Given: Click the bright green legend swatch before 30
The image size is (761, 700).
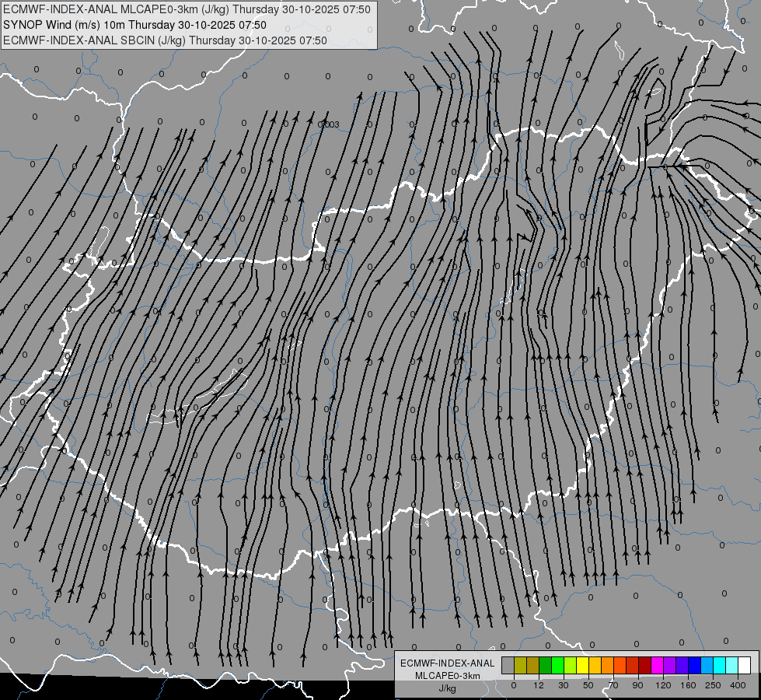Looking at the screenshot, I should pos(558,665).
